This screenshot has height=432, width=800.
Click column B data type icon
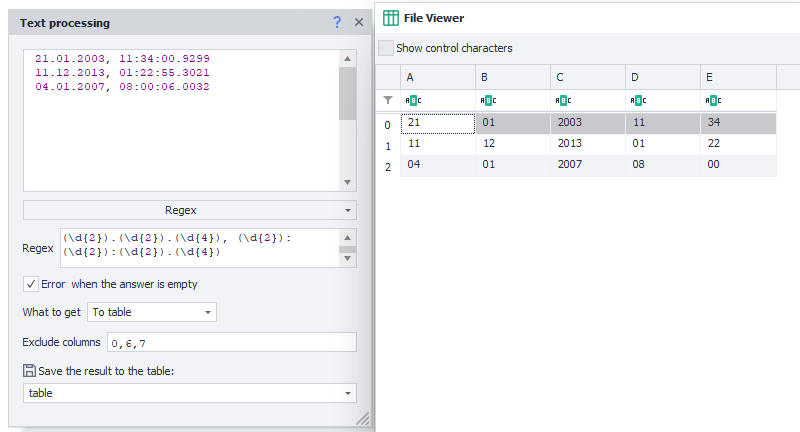click(488, 100)
